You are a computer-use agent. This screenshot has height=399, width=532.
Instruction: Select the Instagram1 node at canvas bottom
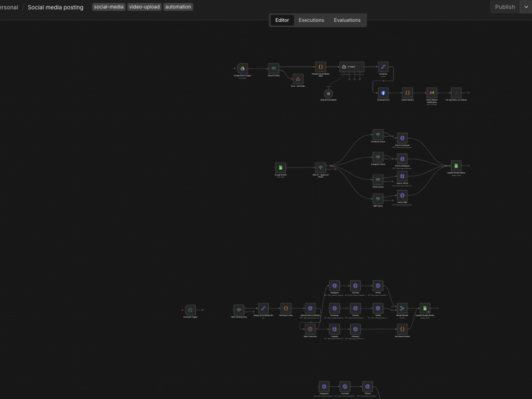tap(324, 386)
